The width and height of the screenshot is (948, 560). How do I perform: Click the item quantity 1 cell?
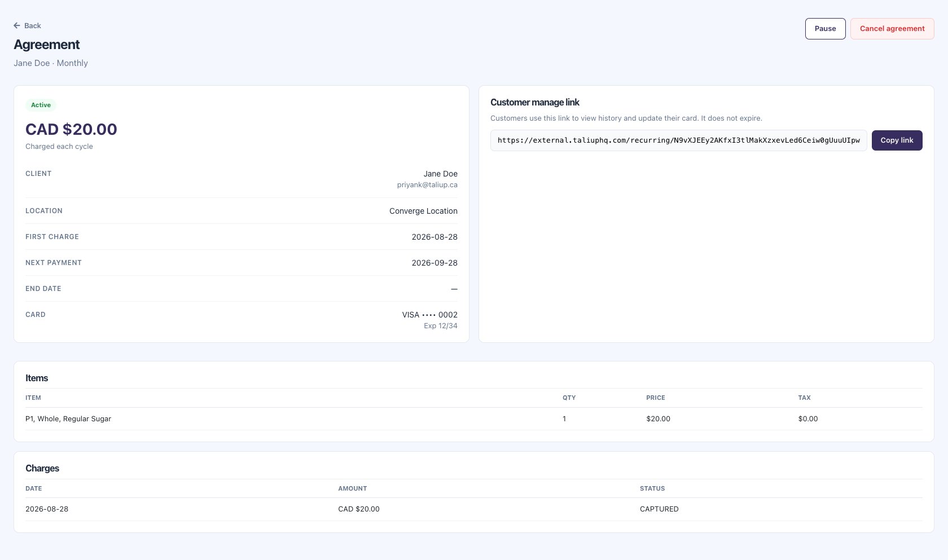coord(564,419)
